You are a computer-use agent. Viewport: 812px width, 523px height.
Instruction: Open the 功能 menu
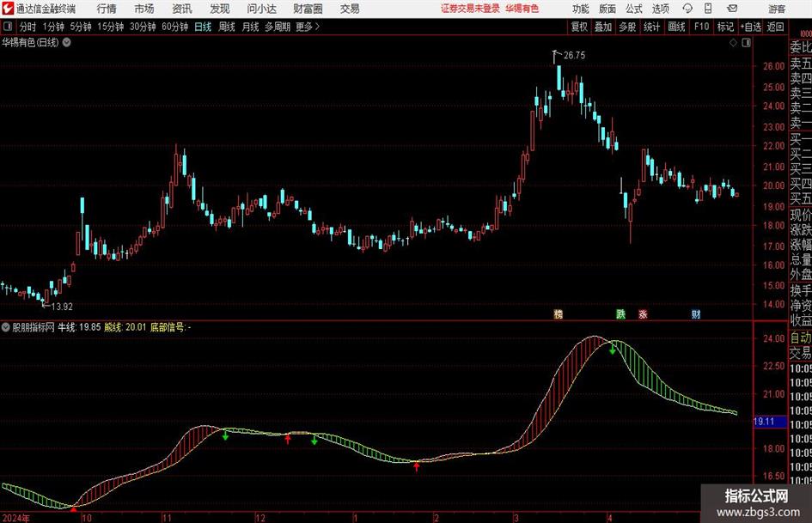coord(581,9)
